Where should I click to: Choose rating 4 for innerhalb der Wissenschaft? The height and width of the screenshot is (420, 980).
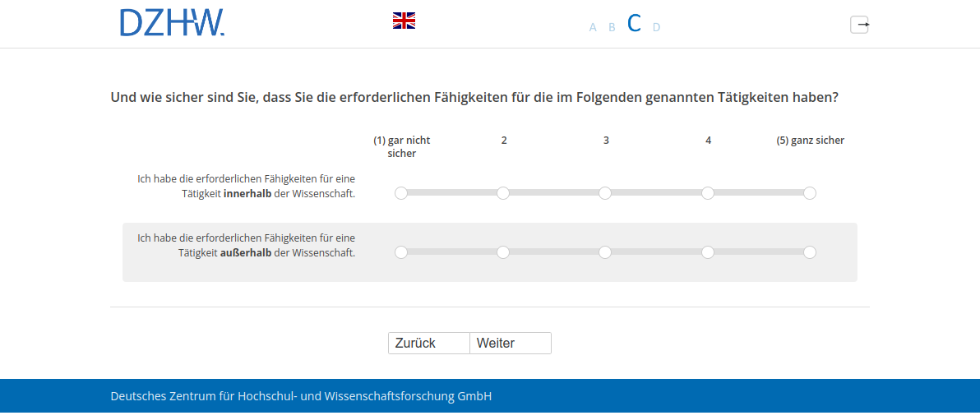pos(708,193)
